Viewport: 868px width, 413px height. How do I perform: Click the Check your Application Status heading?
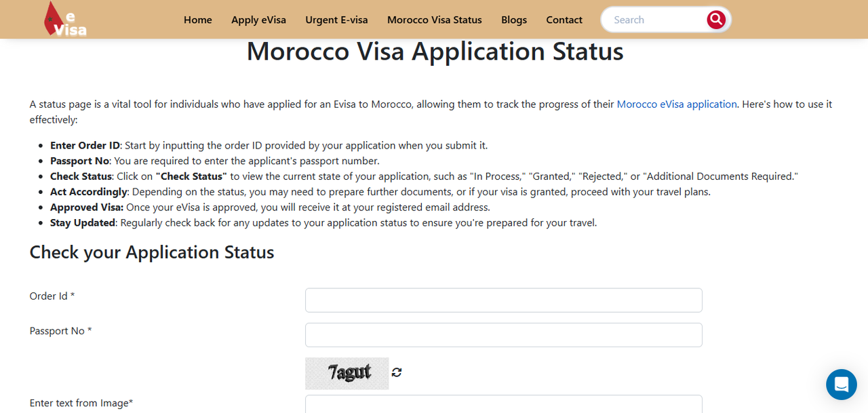(x=152, y=252)
